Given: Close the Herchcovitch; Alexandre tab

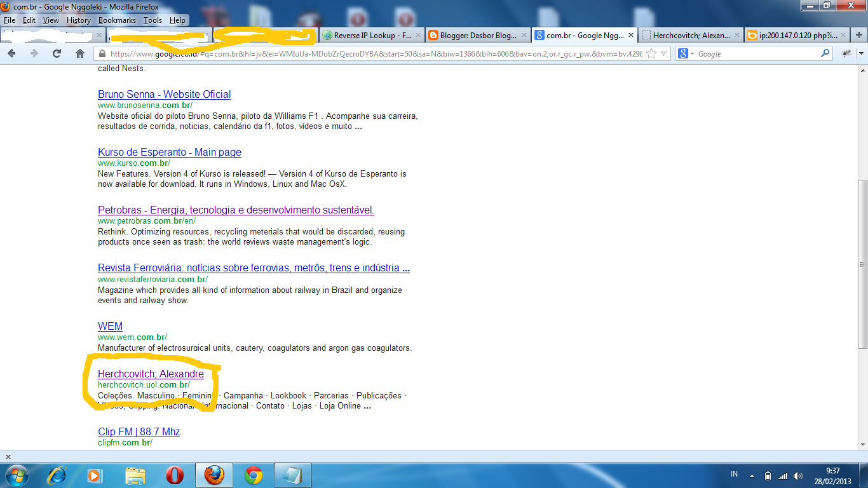Looking at the screenshot, I should pos(736,36).
